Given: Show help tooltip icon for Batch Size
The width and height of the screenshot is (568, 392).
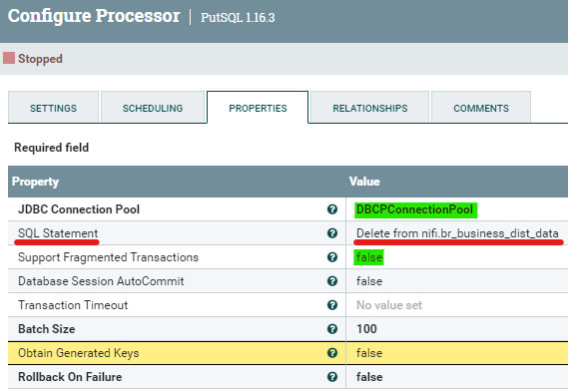Looking at the screenshot, I should tap(332, 328).
